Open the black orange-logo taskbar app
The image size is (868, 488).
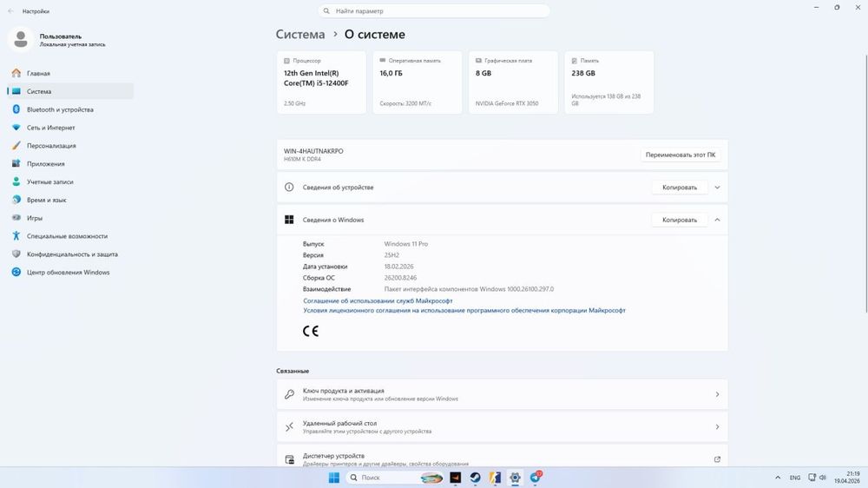455,478
